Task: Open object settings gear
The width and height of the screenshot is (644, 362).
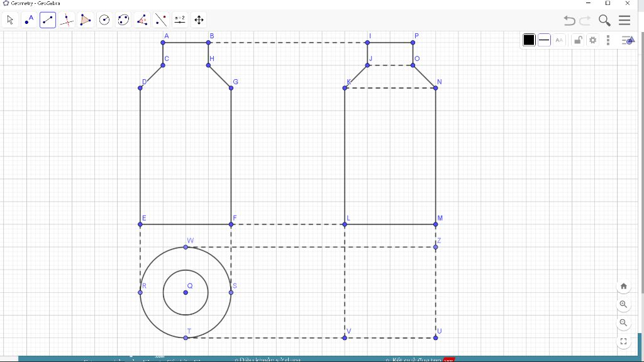Action: [592, 40]
